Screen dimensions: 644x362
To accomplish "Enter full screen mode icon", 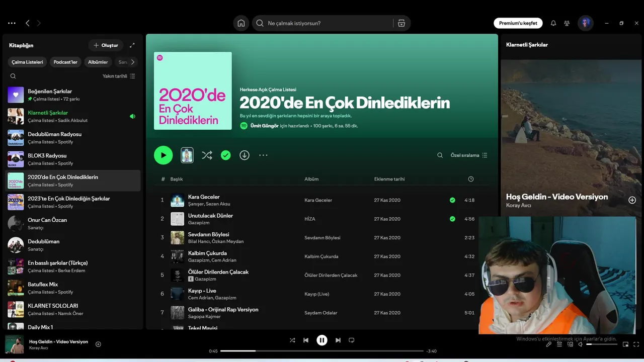I will pos(636,344).
